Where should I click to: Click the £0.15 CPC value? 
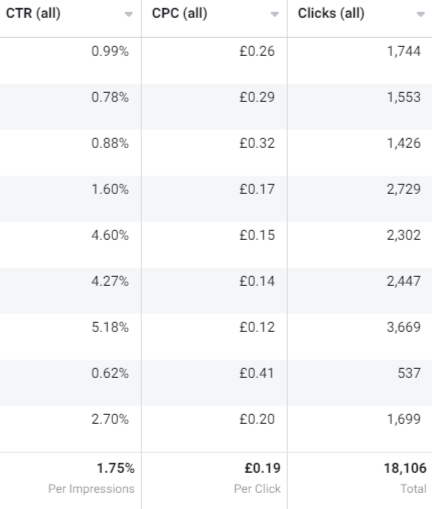pos(257,235)
